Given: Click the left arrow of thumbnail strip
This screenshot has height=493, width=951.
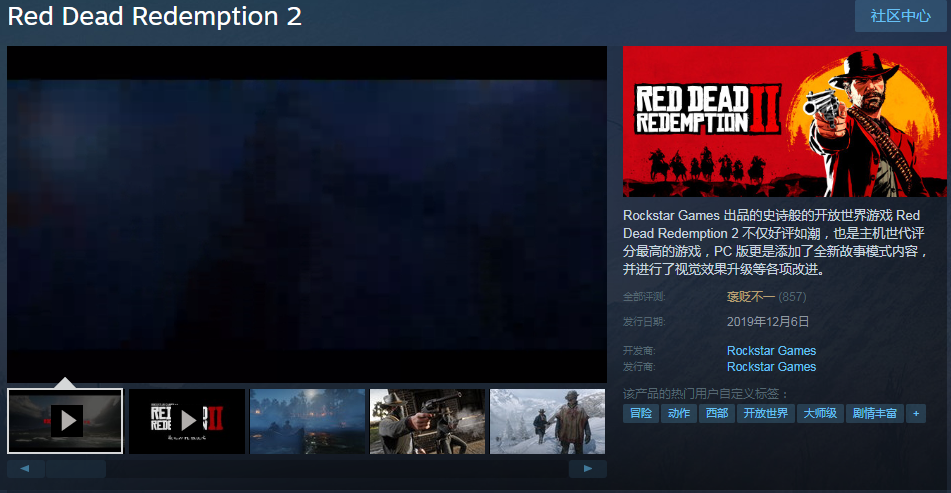Looking at the screenshot, I should [x=25, y=468].
